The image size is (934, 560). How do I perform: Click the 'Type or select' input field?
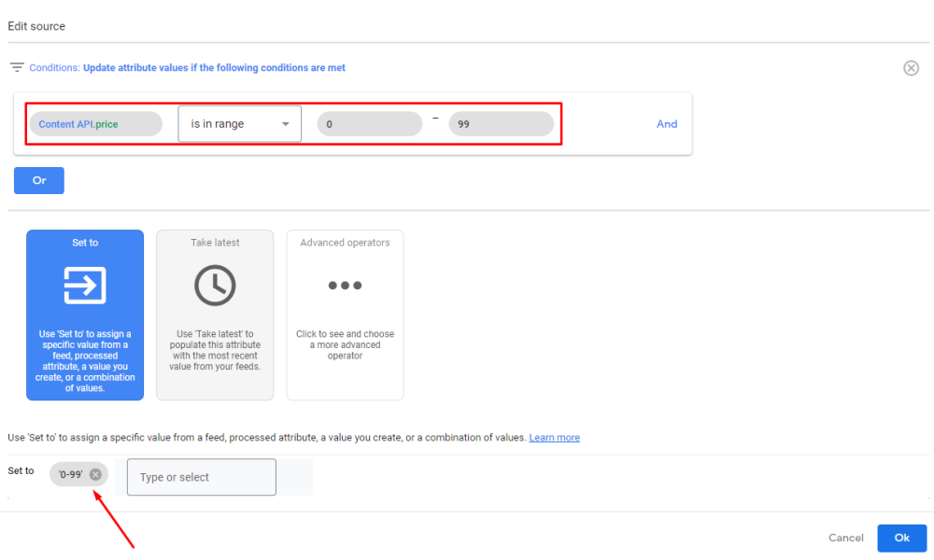(x=202, y=477)
